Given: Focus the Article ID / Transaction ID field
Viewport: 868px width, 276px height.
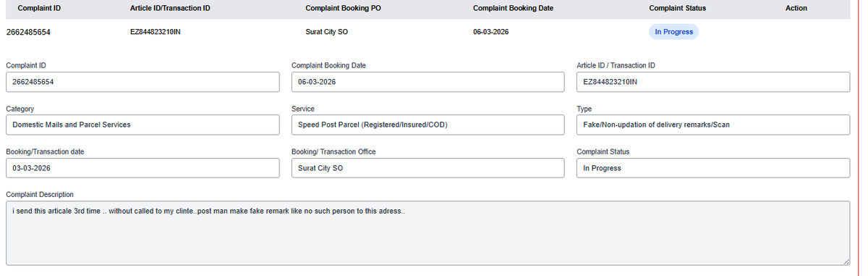Looking at the screenshot, I should point(713,82).
